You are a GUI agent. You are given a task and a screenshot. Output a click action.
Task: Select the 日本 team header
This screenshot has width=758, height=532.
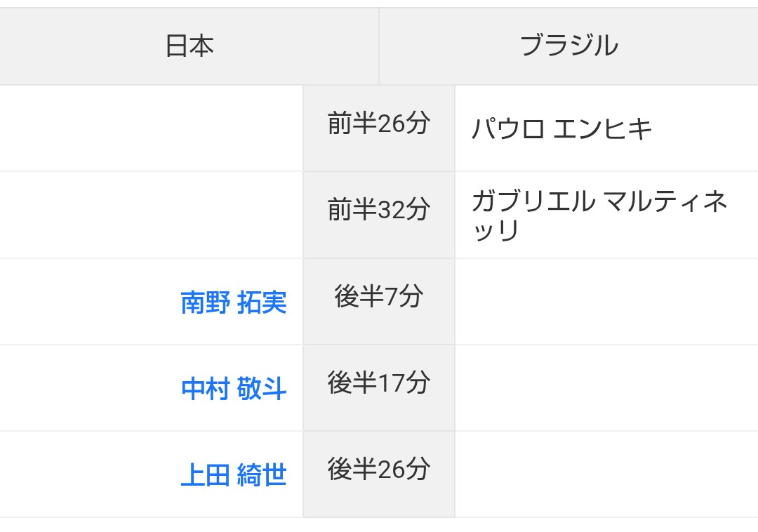pos(189,46)
